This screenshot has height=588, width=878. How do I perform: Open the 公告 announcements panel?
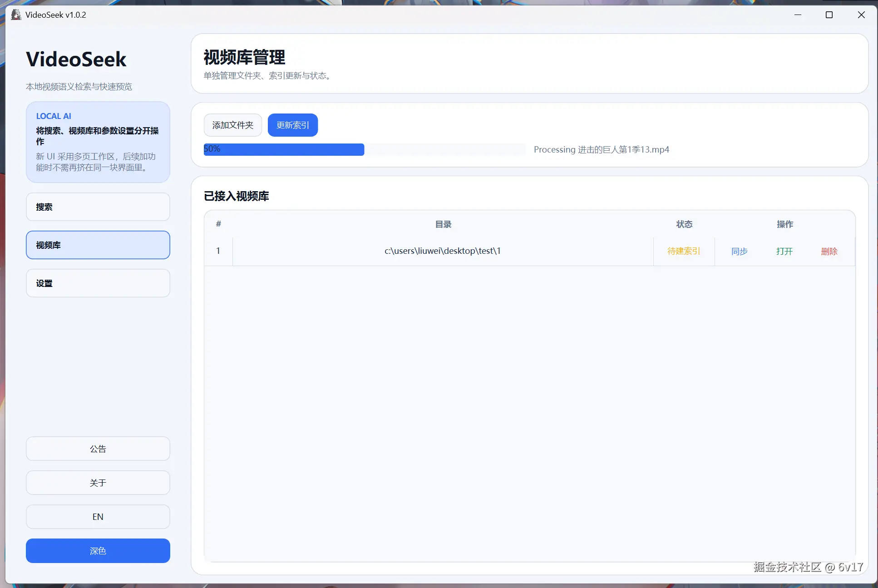click(x=98, y=449)
